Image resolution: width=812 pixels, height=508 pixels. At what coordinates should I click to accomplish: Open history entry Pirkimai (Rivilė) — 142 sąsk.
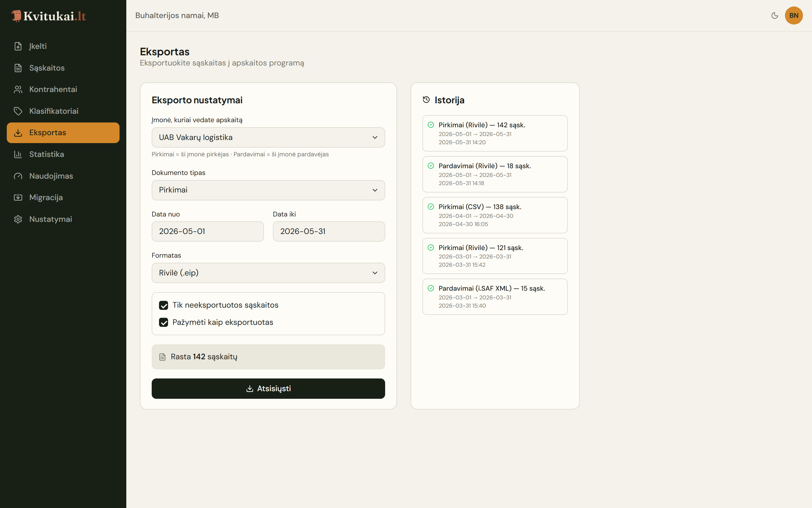point(495,133)
